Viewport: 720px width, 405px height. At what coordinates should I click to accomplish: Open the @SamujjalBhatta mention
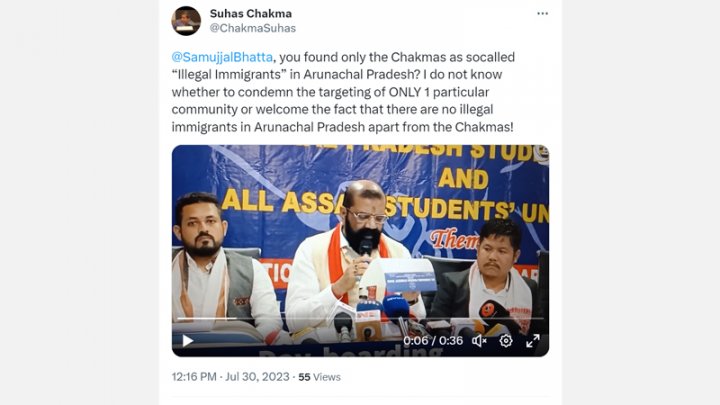(222, 57)
